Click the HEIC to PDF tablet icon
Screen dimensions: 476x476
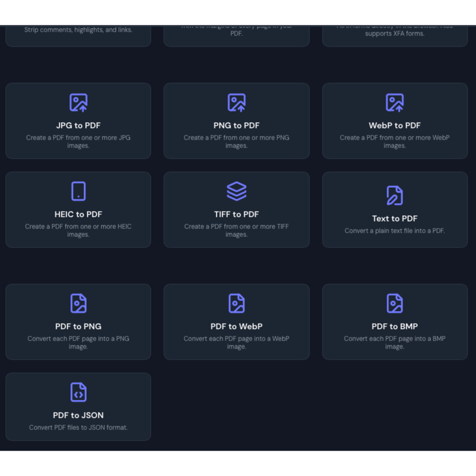pos(78,191)
